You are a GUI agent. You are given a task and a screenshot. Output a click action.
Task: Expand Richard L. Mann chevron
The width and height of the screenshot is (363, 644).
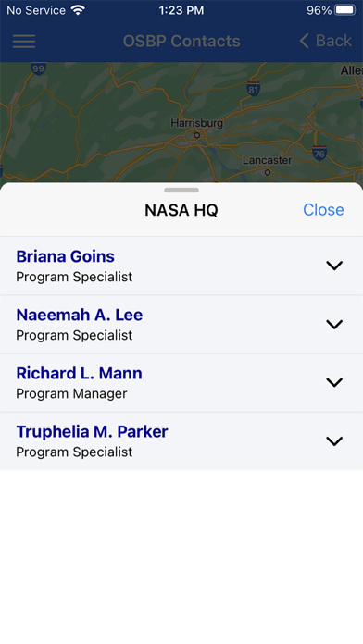(x=334, y=383)
